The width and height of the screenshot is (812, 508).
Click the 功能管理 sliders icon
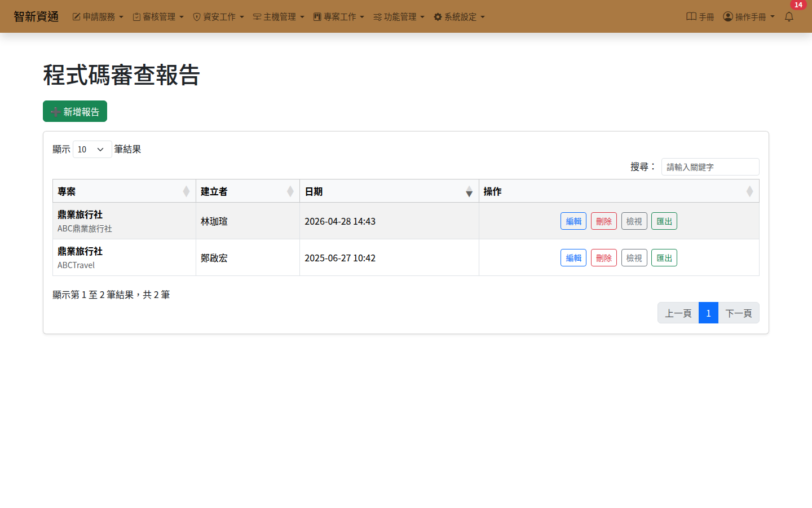click(x=378, y=17)
